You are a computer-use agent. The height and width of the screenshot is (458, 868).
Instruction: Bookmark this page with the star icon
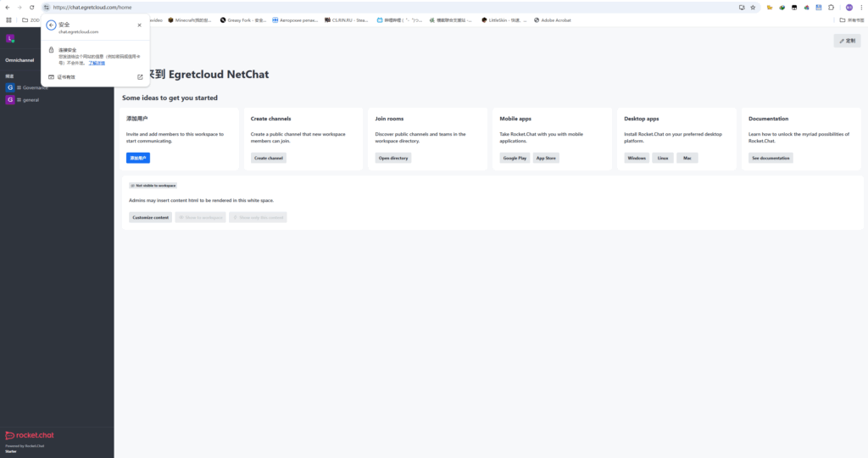tap(753, 7)
